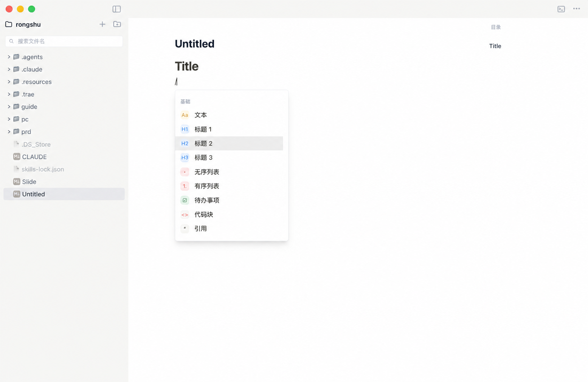The image size is (588, 382).
Task: Insert 引用 from the menu
Action: [x=229, y=229]
